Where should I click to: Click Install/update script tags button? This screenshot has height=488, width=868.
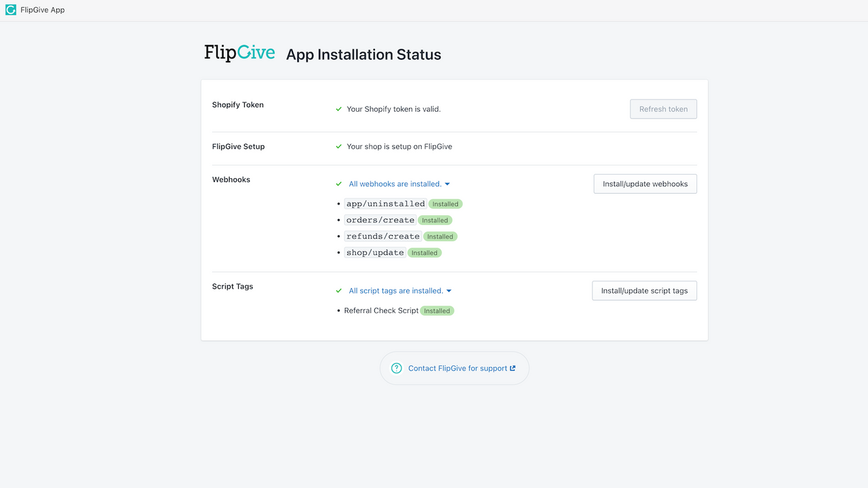click(x=644, y=291)
